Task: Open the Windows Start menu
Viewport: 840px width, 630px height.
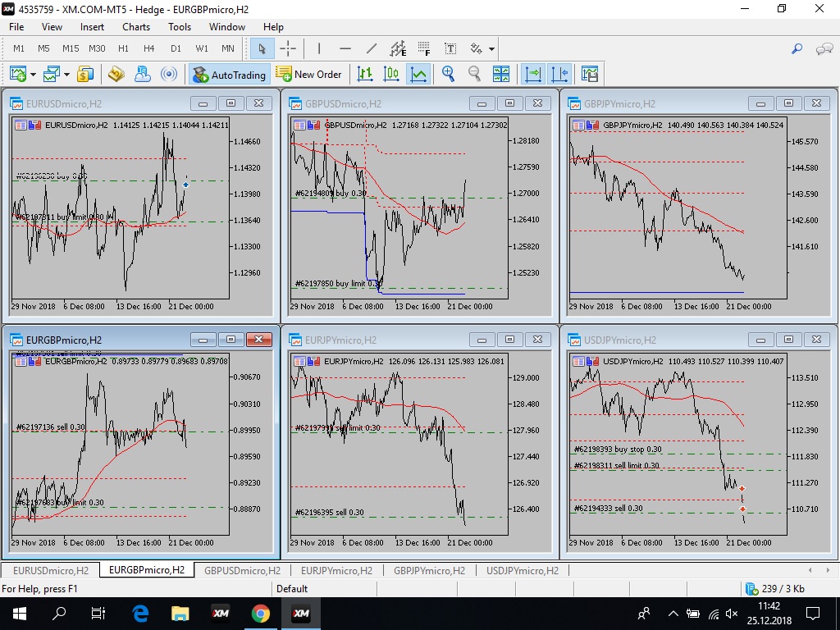Action: tap(20, 614)
